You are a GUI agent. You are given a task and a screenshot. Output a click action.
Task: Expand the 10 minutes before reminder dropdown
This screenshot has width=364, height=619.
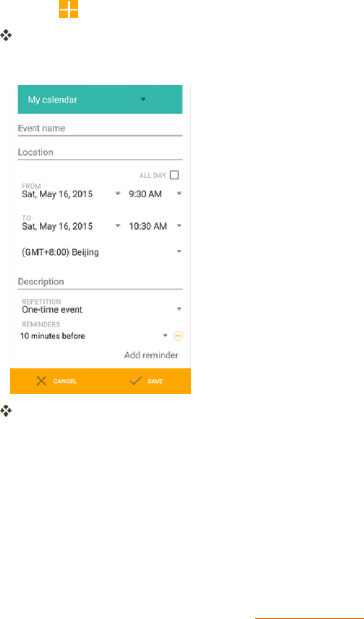coord(165,336)
